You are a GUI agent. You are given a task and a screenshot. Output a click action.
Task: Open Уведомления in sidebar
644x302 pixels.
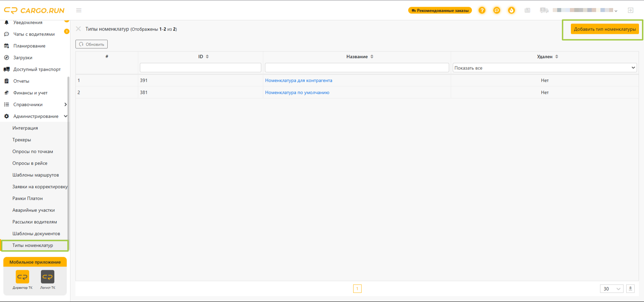28,22
